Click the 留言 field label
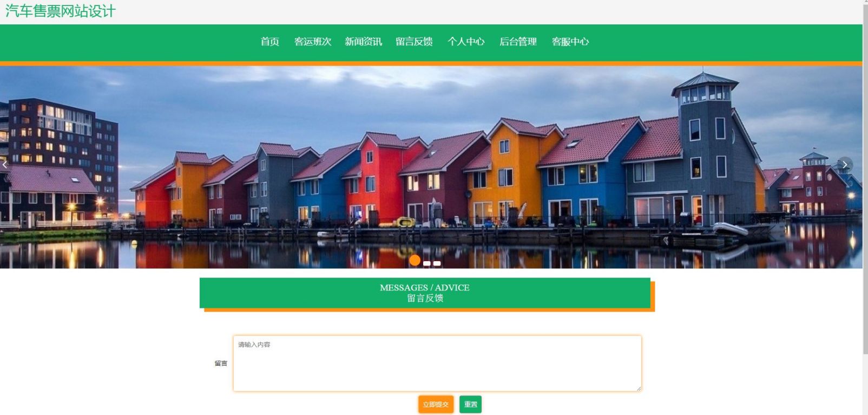This screenshot has width=868, height=415. 221,364
